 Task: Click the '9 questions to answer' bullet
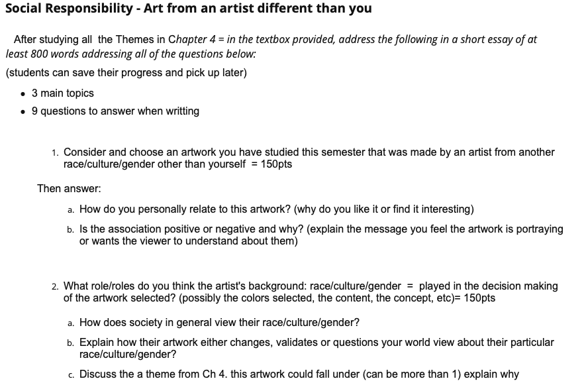pos(115,111)
